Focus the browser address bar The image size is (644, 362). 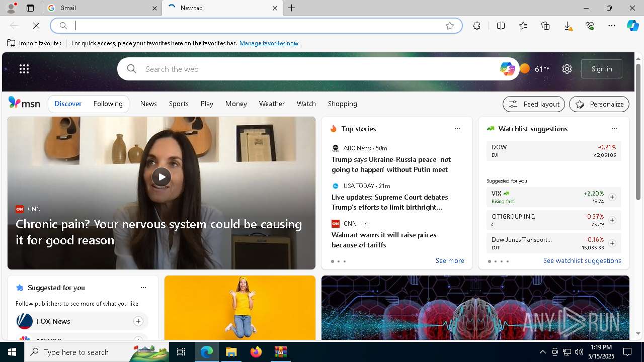click(257, 26)
